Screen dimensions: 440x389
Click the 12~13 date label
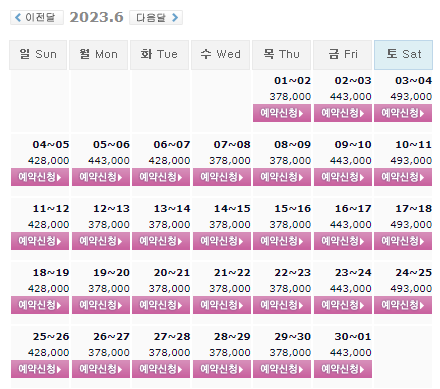111,209
